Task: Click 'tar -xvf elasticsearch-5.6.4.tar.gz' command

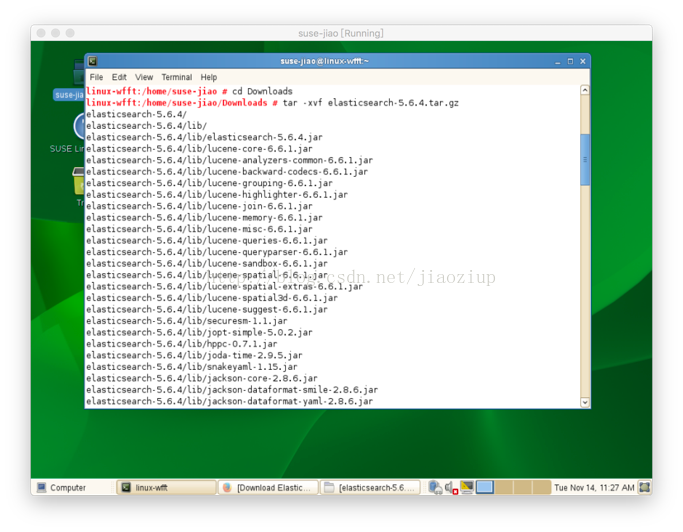Action: coord(371,103)
